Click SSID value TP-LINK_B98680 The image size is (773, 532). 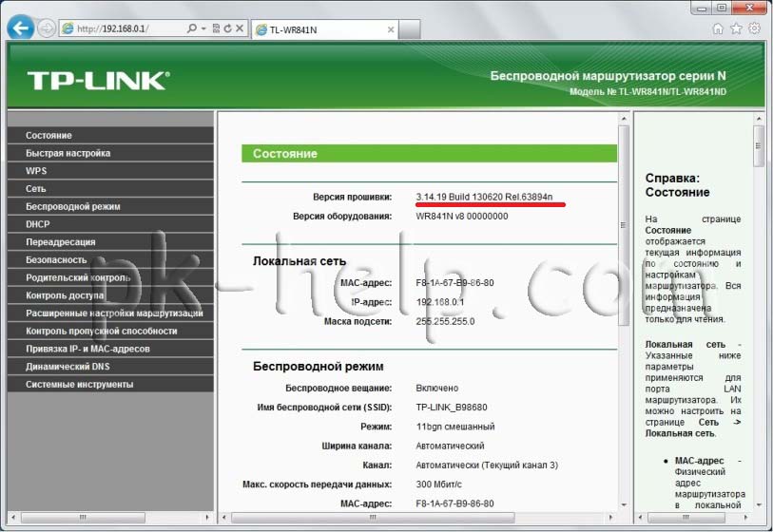pyautogui.click(x=452, y=407)
